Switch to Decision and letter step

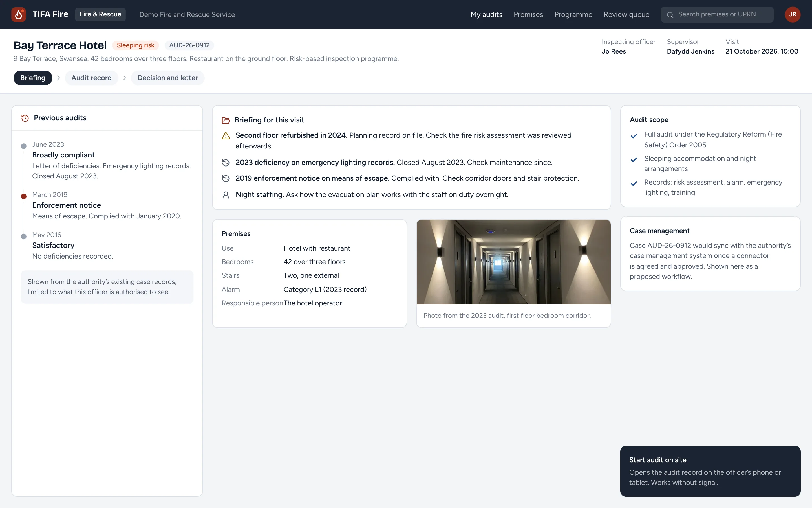168,78
